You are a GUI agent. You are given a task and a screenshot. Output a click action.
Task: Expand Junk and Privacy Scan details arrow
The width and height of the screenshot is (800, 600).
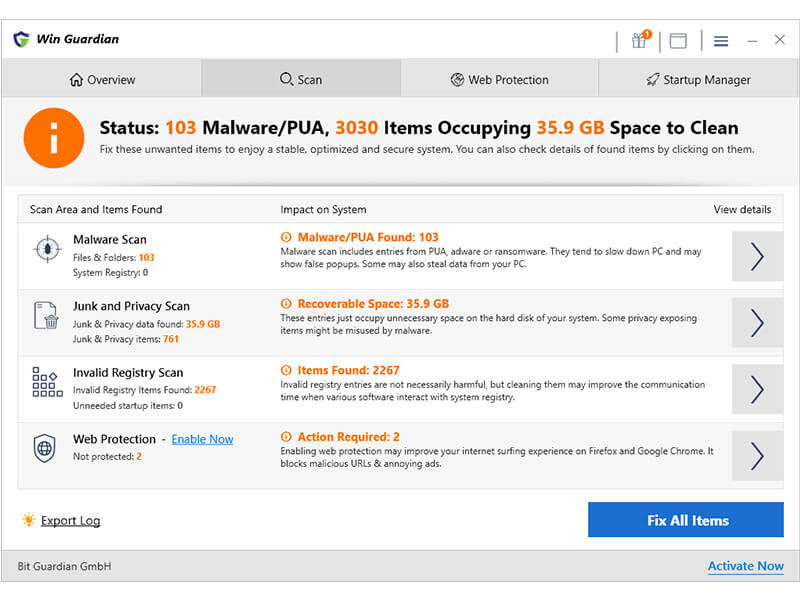tap(757, 323)
